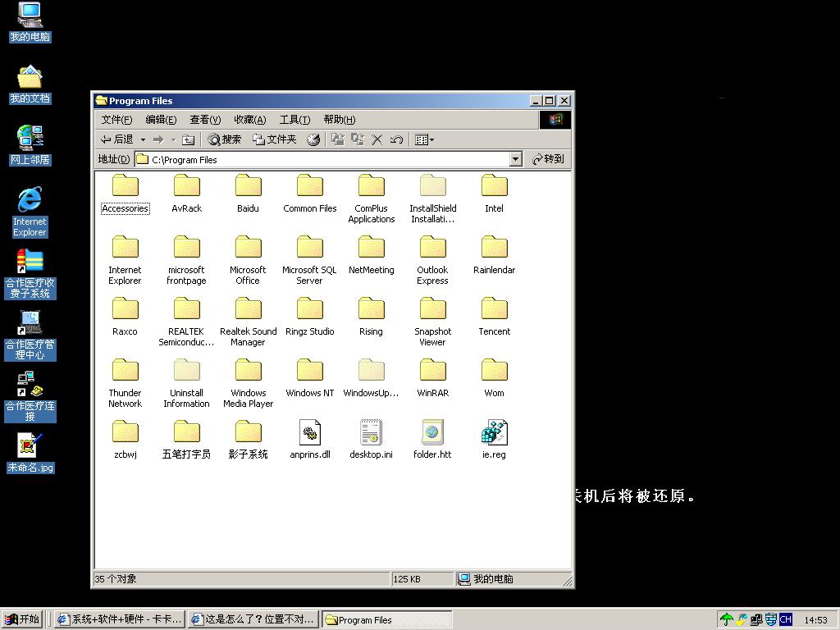Screen dimensions: 840x630
Task: Expand the address bar dropdown arrow
Action: [x=515, y=159]
